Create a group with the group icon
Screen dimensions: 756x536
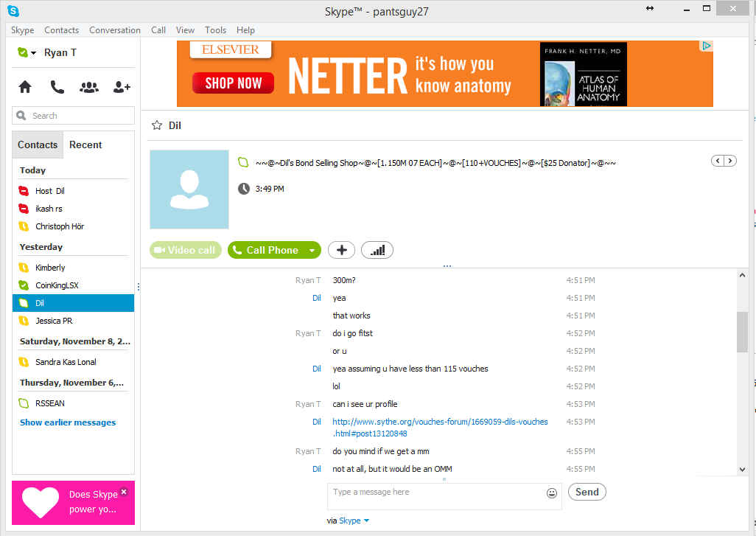coord(88,87)
